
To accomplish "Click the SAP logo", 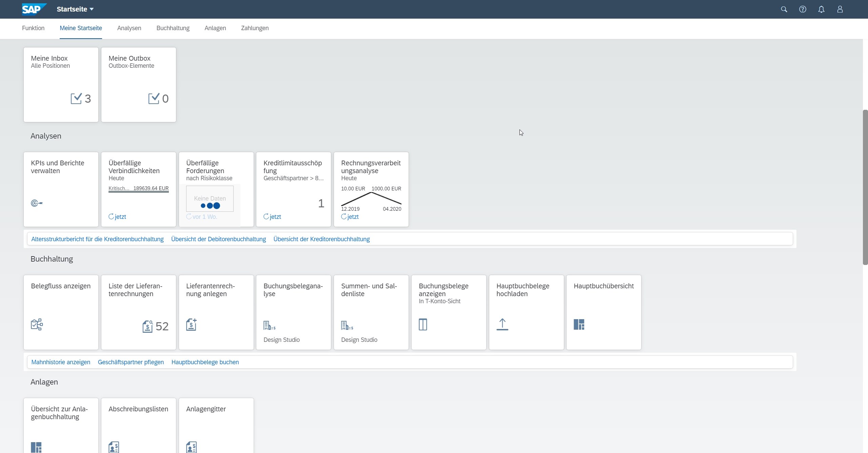I will point(34,9).
